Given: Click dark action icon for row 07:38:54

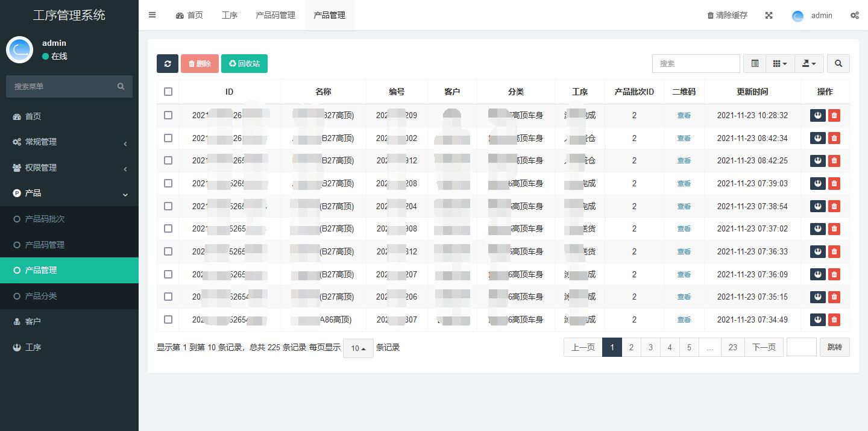Looking at the screenshot, I should (818, 206).
